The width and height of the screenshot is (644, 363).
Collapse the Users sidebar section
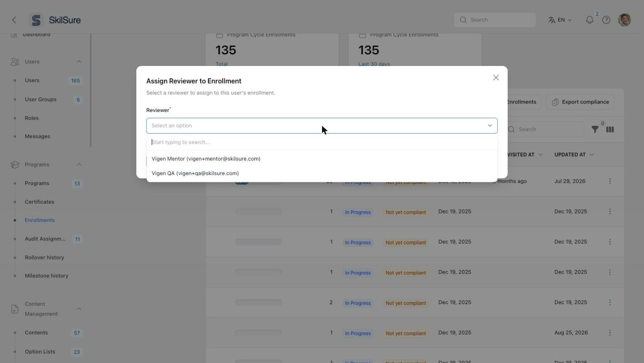[x=79, y=62]
